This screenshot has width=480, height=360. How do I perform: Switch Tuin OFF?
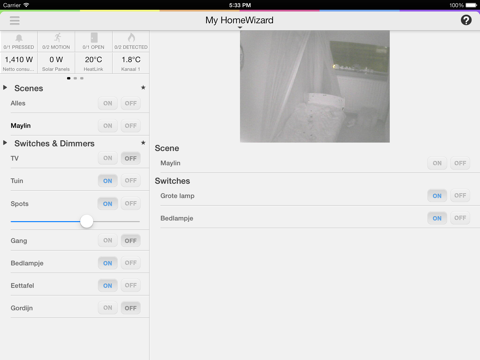tap(131, 181)
